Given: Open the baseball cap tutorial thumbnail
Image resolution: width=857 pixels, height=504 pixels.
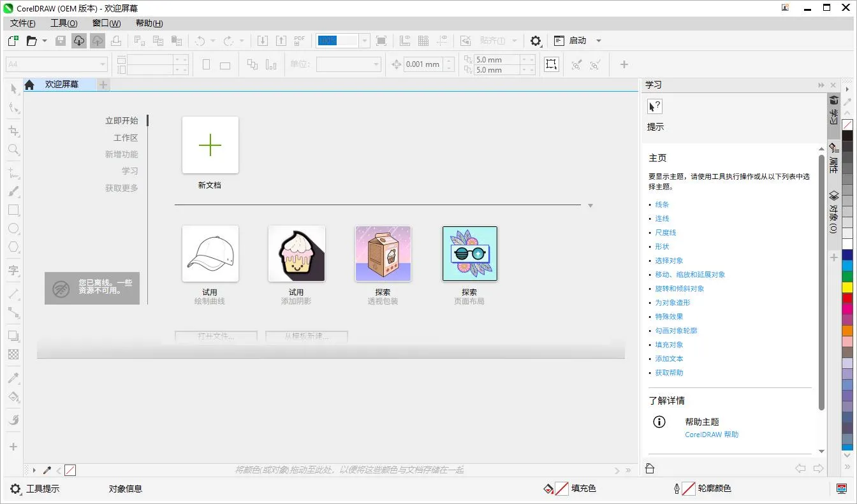Looking at the screenshot, I should (210, 254).
